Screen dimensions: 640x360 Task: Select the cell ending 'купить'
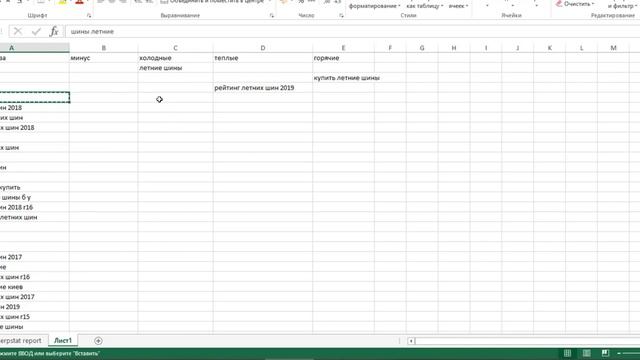34,187
